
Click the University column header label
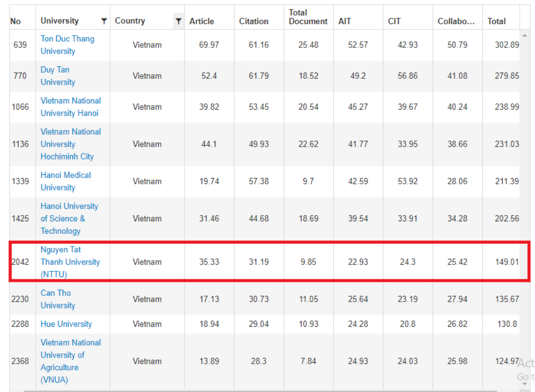click(x=60, y=21)
